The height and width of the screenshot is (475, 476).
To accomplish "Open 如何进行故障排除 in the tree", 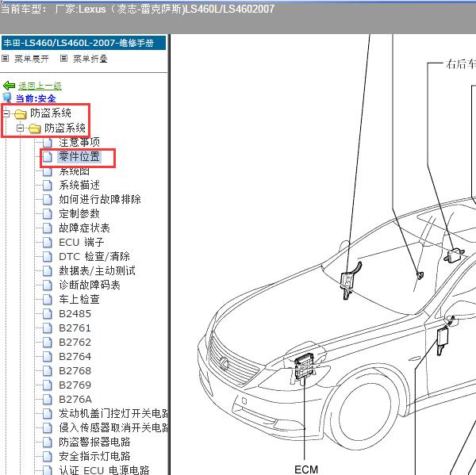I will point(100,199).
